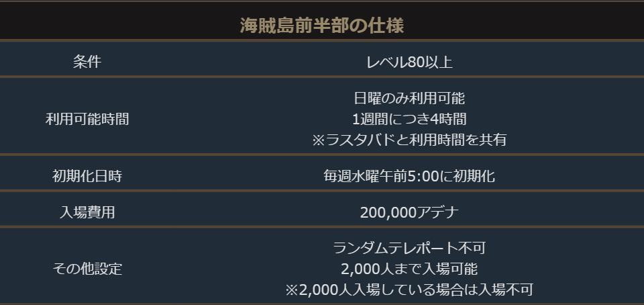This screenshot has height=305, width=644.
Task: Click the 海賊島前半部の仕様 table title
Action: [x=321, y=26]
